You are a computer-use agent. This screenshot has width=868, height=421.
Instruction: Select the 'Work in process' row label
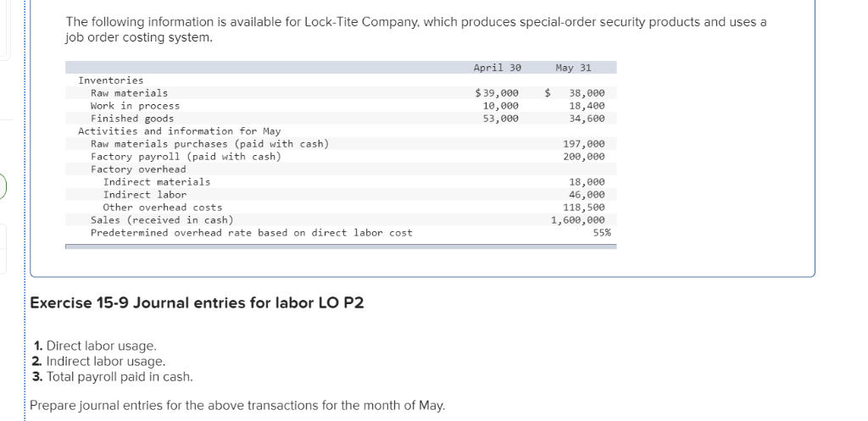[135, 106]
